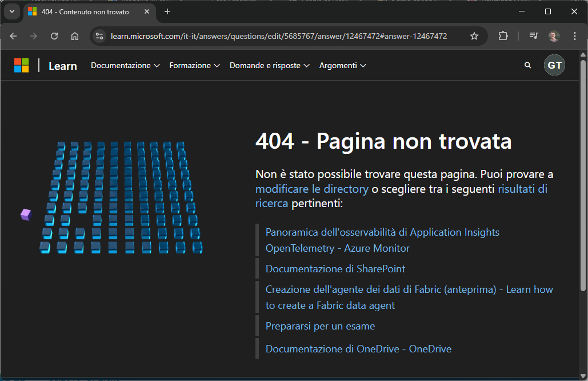Open a new browser tab
588x381 pixels.
(x=167, y=11)
